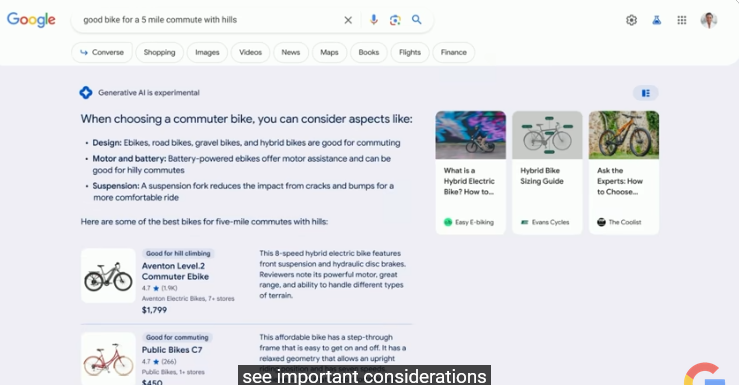Click the Aventon 8-speed hybrid description text
This screenshot has width=739, height=385.
332,274
